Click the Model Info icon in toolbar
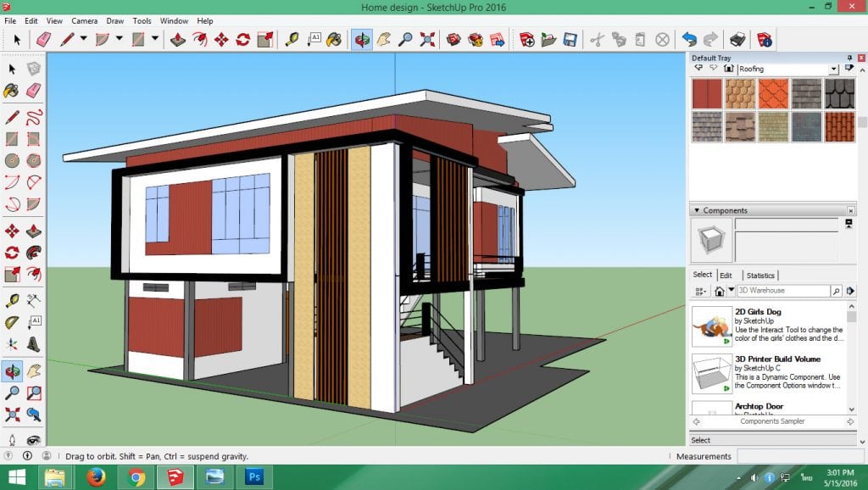The height and width of the screenshot is (490, 868). (765, 39)
